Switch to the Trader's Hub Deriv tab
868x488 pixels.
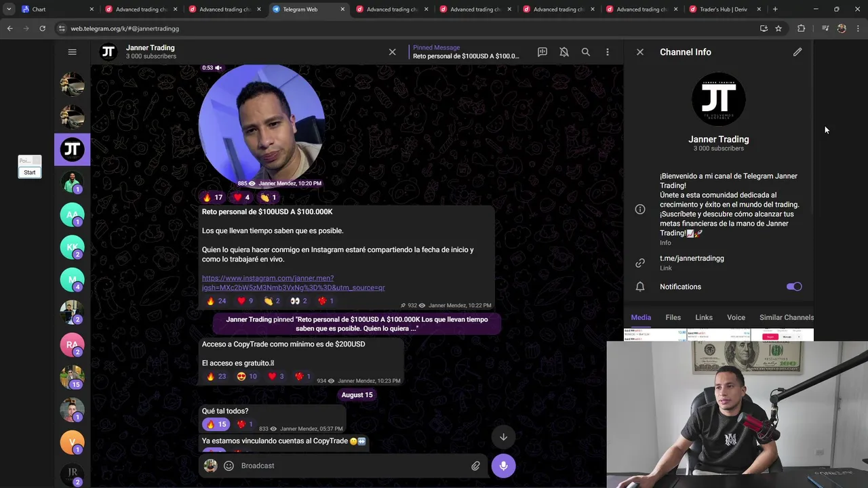pos(726,9)
